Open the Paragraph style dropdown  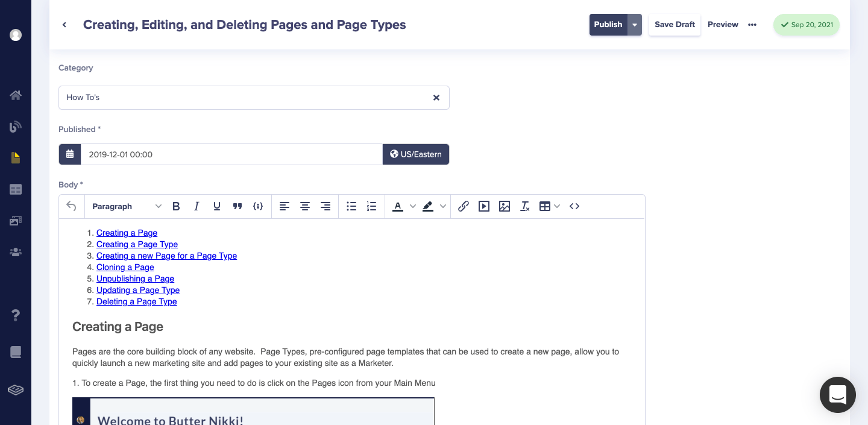coord(125,206)
